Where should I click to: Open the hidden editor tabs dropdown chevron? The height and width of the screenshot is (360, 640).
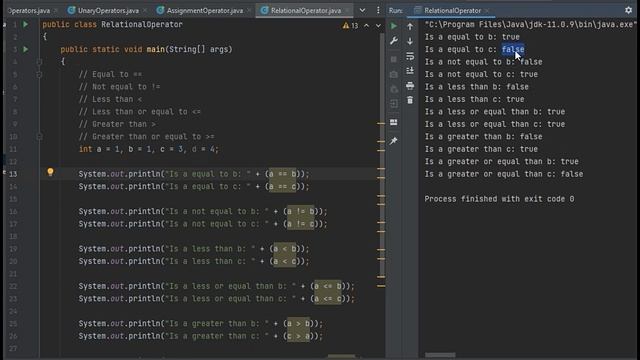[362, 10]
